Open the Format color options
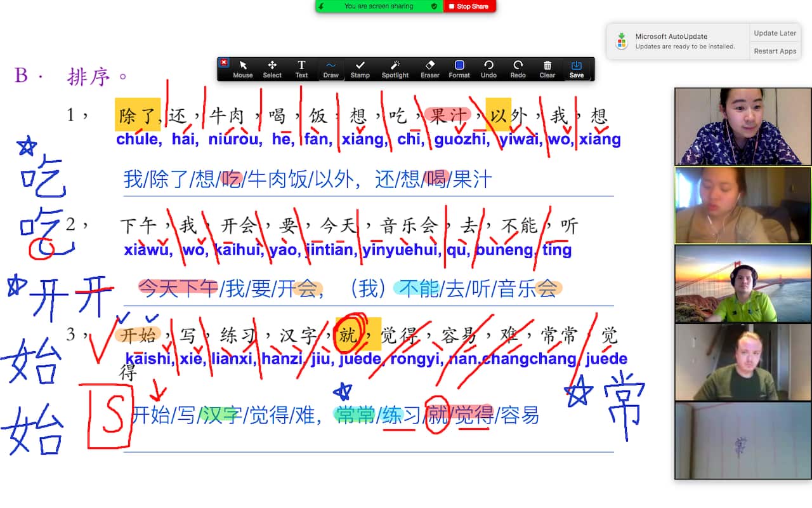812x508 pixels. coord(459,69)
